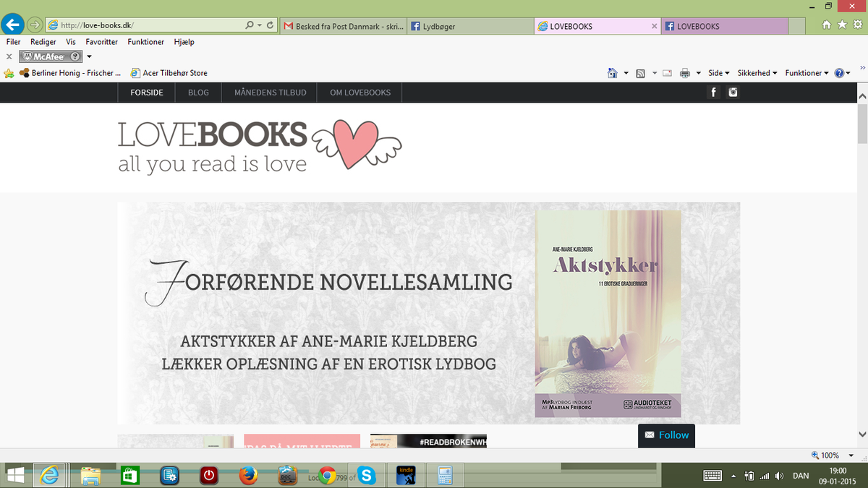Open browser settings gear icon

856,25
